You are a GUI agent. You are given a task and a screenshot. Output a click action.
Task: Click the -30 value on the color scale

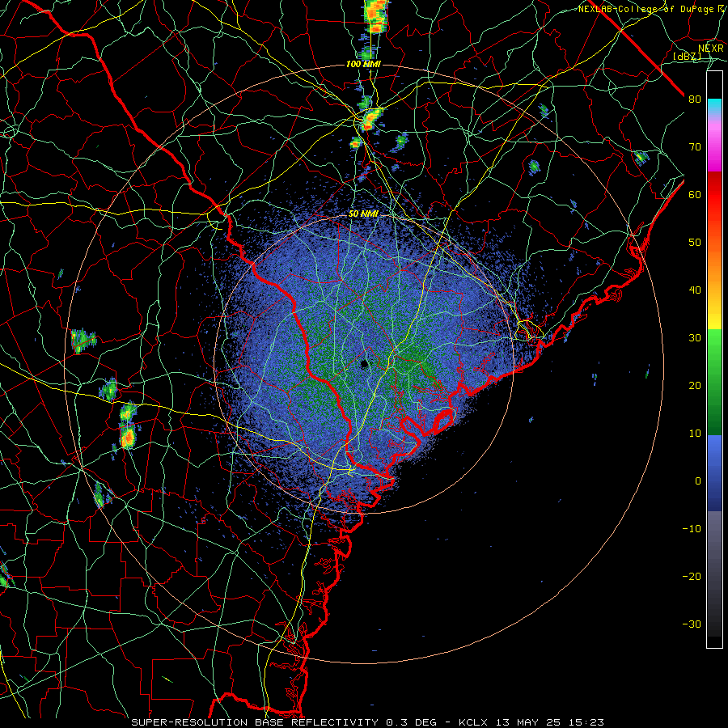(x=692, y=624)
